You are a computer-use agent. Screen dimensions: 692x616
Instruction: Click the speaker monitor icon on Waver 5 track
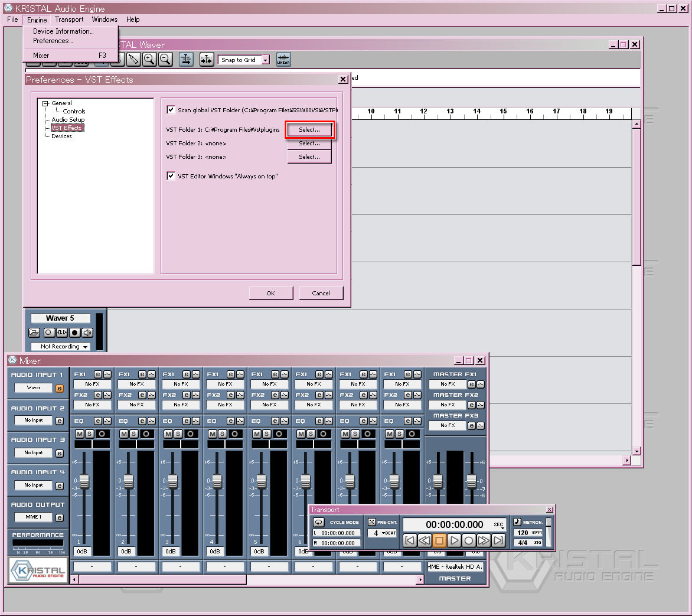[x=87, y=333]
